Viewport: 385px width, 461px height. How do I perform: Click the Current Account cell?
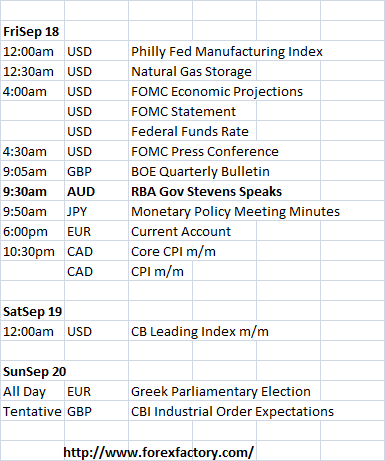point(181,232)
